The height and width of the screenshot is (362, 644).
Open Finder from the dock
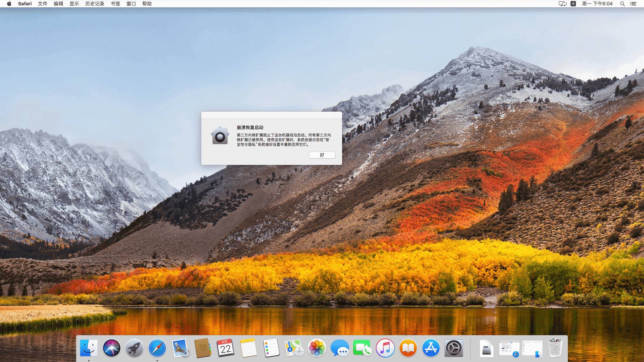pos(89,348)
